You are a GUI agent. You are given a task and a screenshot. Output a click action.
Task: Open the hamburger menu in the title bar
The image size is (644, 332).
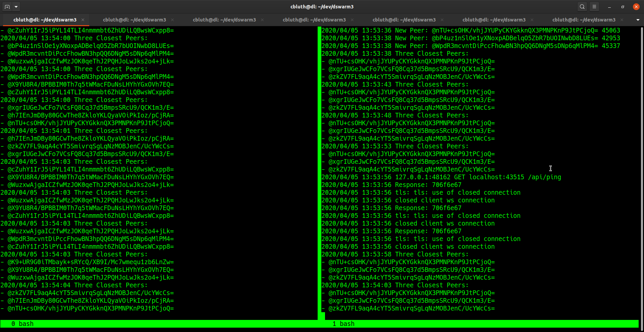[x=594, y=7]
